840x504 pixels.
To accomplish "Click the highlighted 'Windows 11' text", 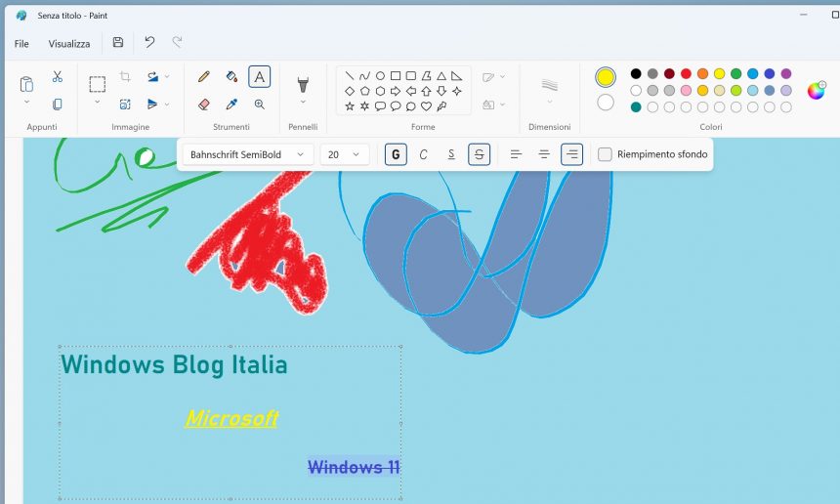I will (354, 467).
